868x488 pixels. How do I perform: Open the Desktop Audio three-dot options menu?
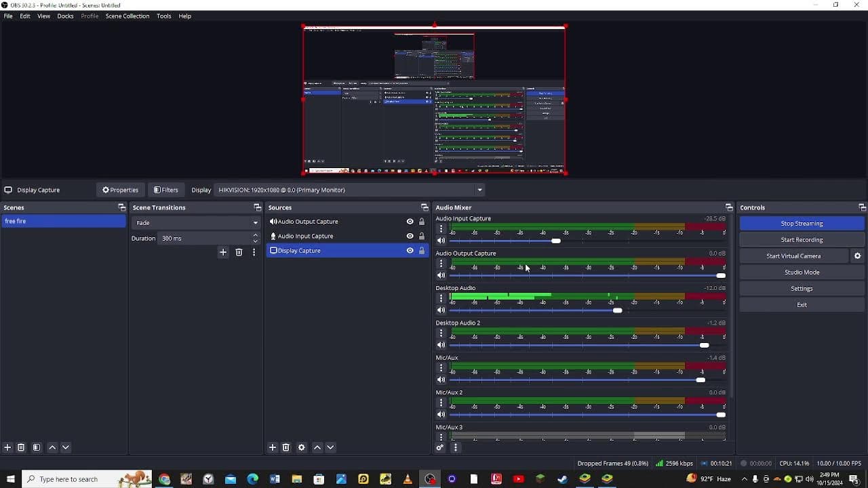click(x=441, y=298)
